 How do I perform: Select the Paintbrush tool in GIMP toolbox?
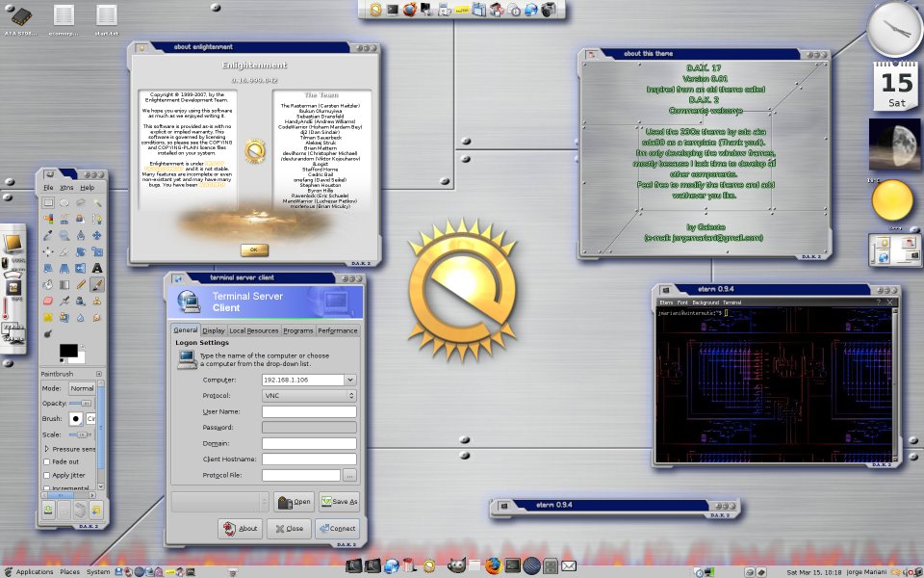(x=97, y=284)
